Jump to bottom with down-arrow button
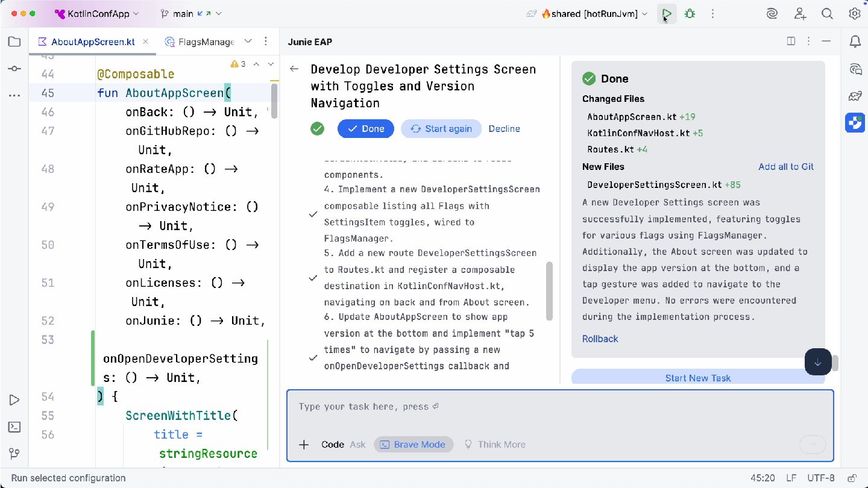 click(x=818, y=362)
